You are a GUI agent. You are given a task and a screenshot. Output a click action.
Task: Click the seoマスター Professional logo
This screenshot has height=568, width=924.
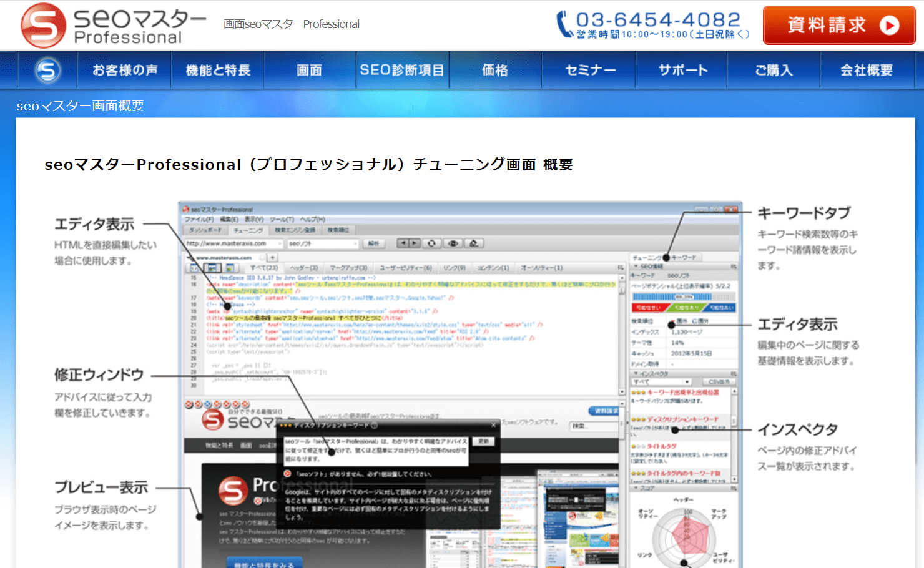[x=113, y=26]
